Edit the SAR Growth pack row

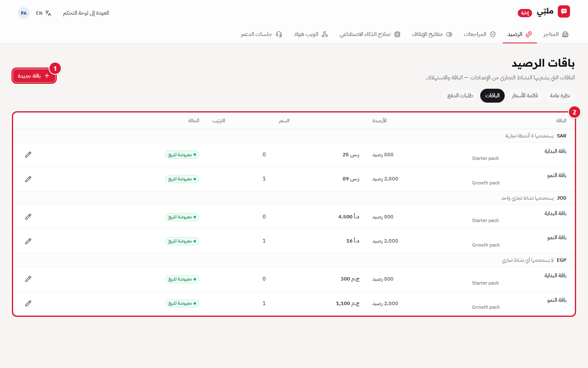pos(28,179)
